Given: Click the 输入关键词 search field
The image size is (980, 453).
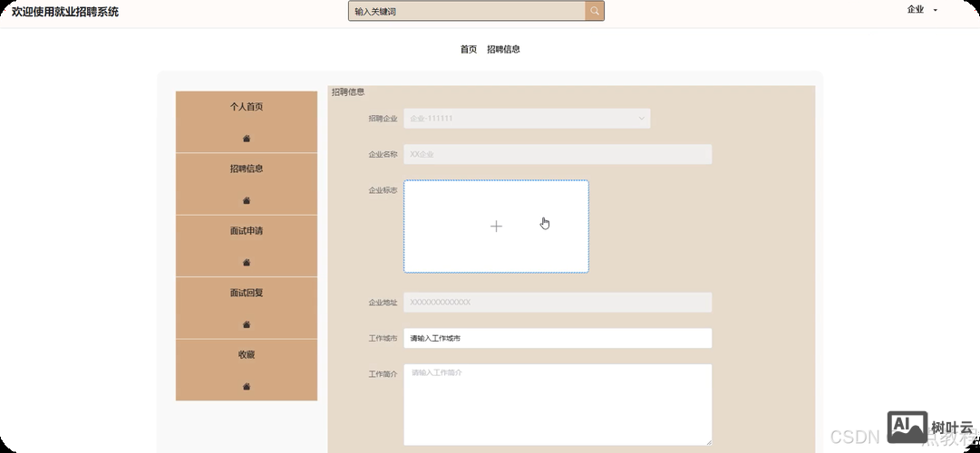Looking at the screenshot, I should 467,11.
